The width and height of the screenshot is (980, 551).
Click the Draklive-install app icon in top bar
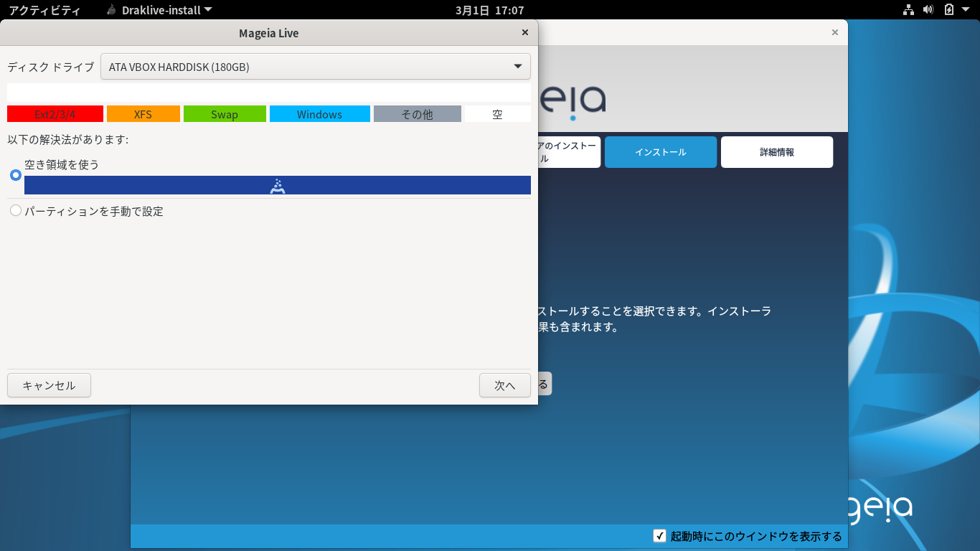click(x=111, y=10)
